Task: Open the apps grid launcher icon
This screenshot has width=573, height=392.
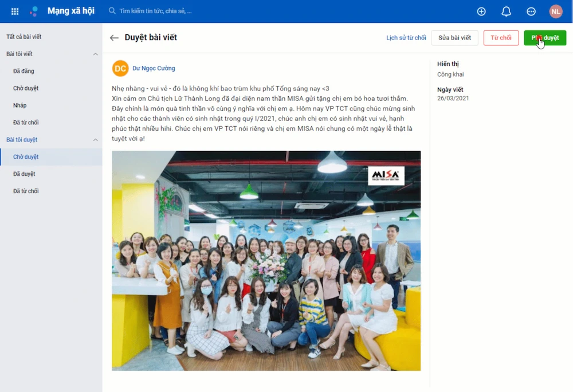Action: click(x=15, y=11)
